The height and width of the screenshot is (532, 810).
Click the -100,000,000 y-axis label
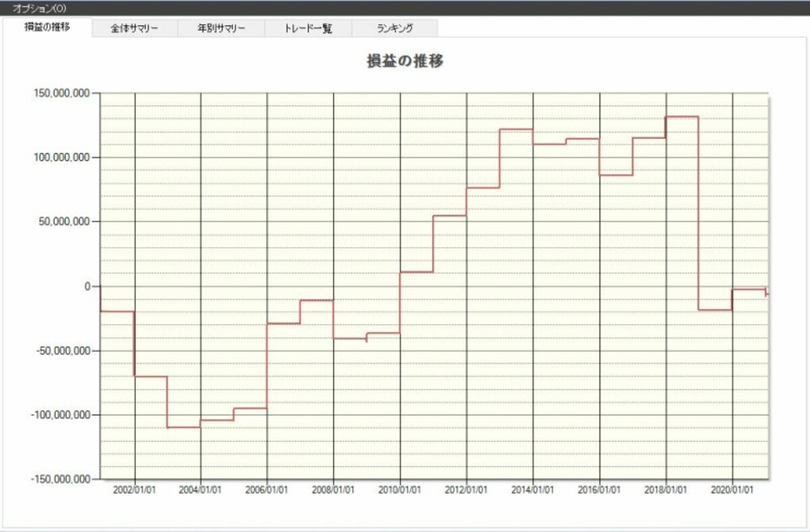click(60, 415)
